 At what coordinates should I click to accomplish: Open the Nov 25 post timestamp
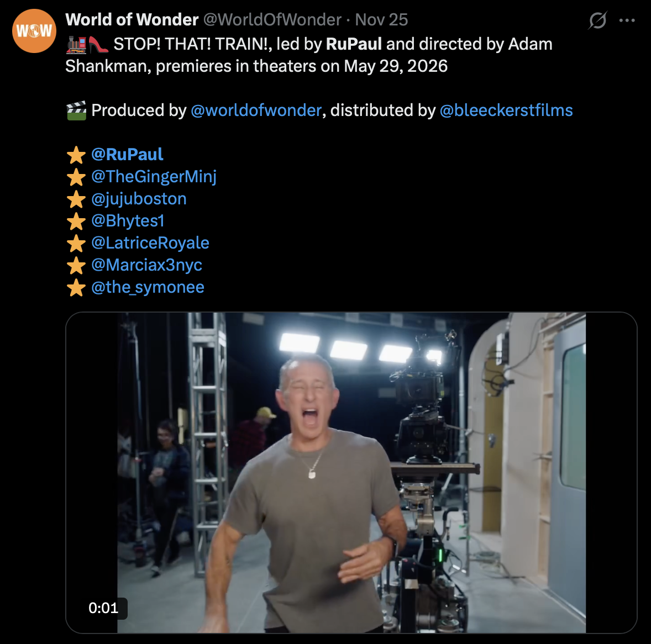[x=381, y=19]
